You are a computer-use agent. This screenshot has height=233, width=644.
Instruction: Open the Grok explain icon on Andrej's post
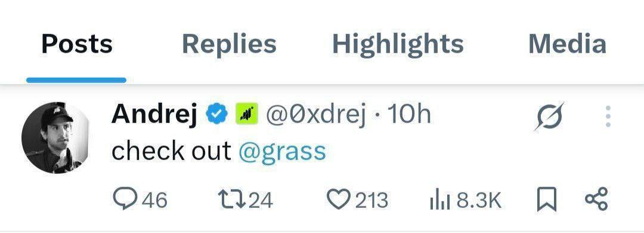tap(550, 116)
